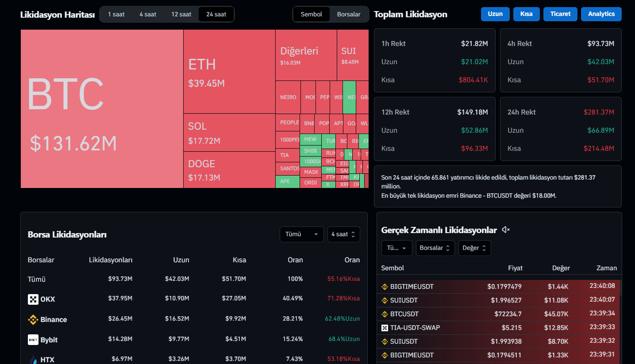
Task: Select the 1 saat timeframe
Action: pyautogui.click(x=116, y=14)
